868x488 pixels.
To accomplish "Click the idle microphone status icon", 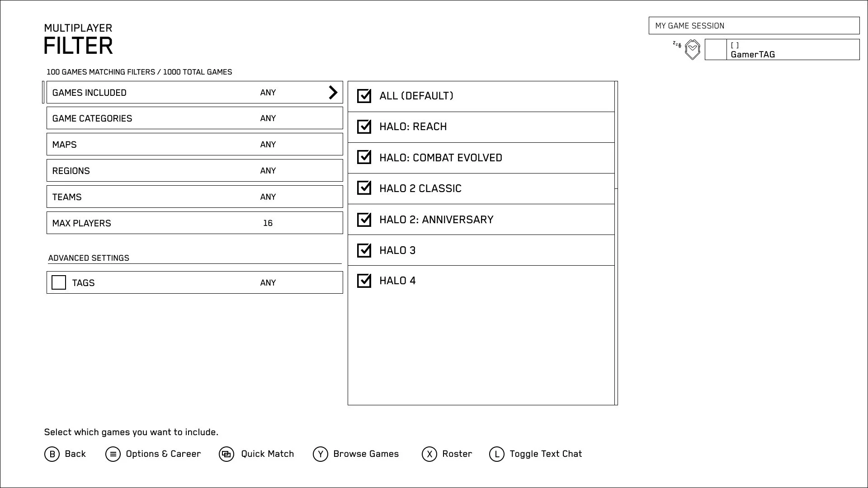I will 677,44.
